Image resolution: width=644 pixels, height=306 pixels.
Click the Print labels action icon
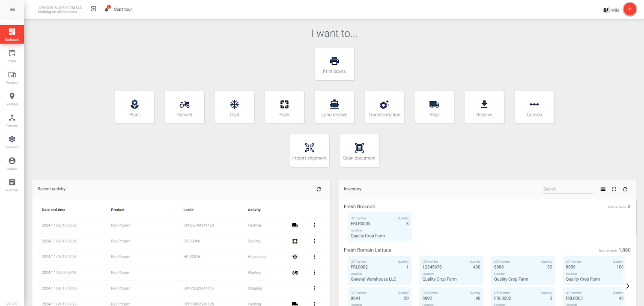pyautogui.click(x=334, y=63)
